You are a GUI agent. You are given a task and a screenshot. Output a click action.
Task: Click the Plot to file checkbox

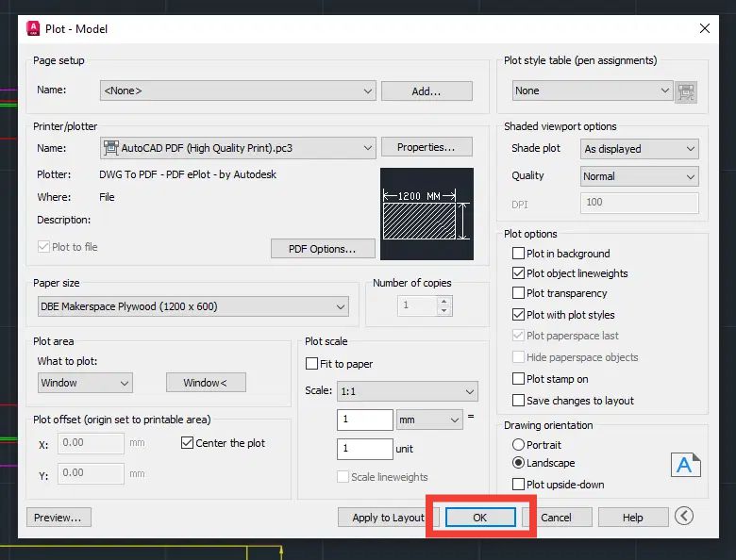[43, 247]
